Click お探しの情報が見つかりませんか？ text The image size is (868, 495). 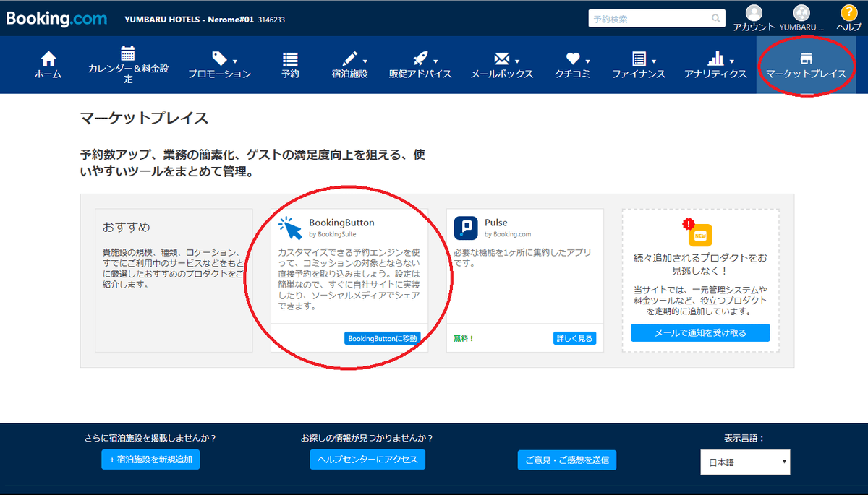[x=367, y=438]
